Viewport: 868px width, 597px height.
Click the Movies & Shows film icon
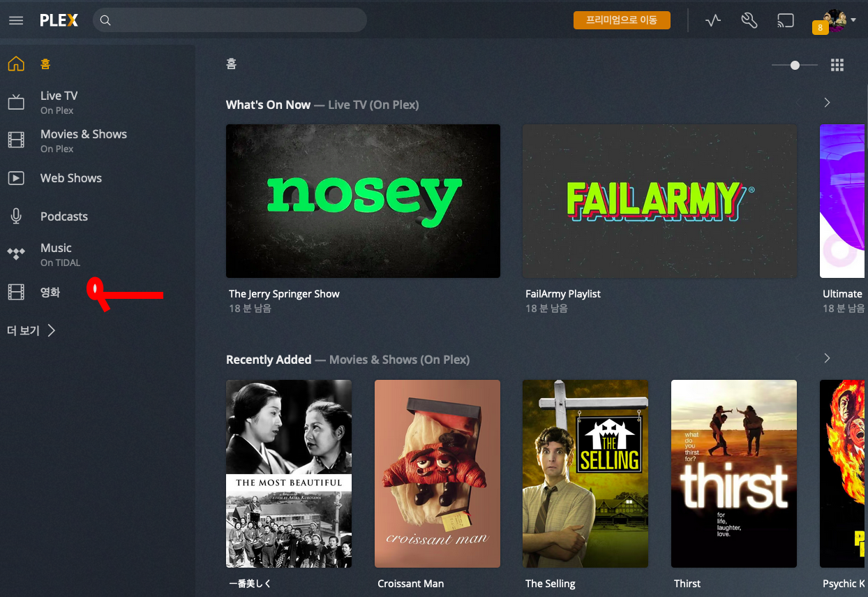click(16, 140)
